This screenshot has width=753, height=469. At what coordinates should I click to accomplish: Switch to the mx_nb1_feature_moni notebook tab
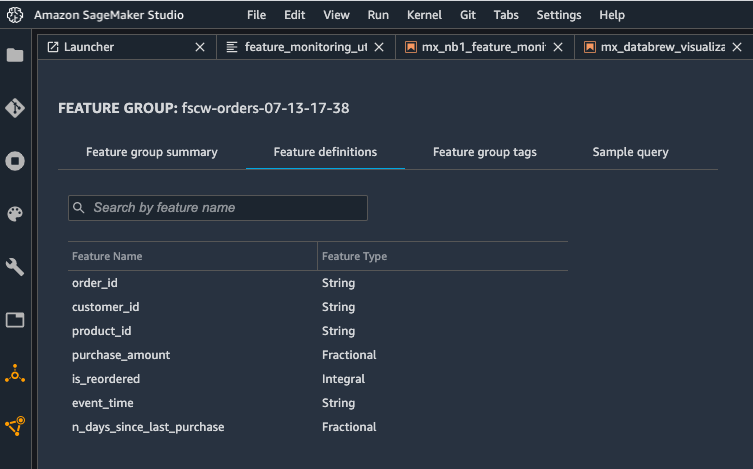(x=485, y=47)
